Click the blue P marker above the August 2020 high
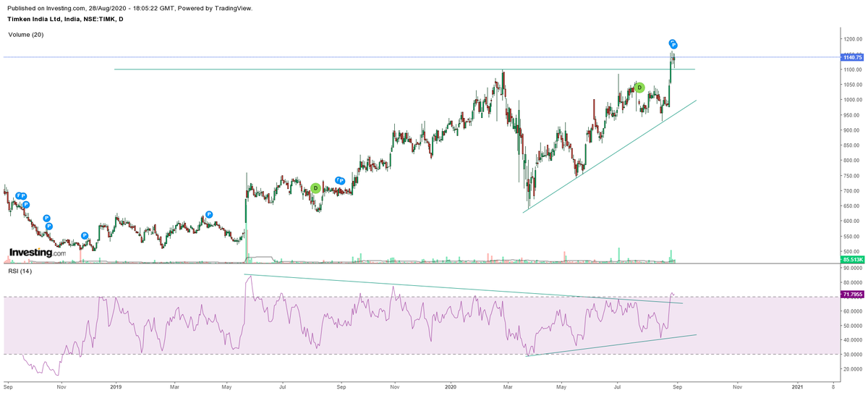Viewport: 868px width, 393px height. (672, 43)
